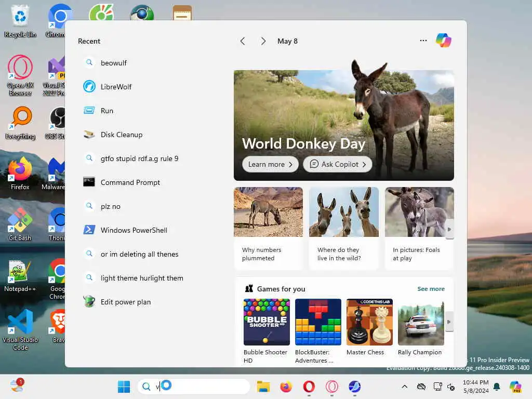Screen dimensions: 532x399
Task: Click the taskbar search input field
Action: click(x=194, y=387)
